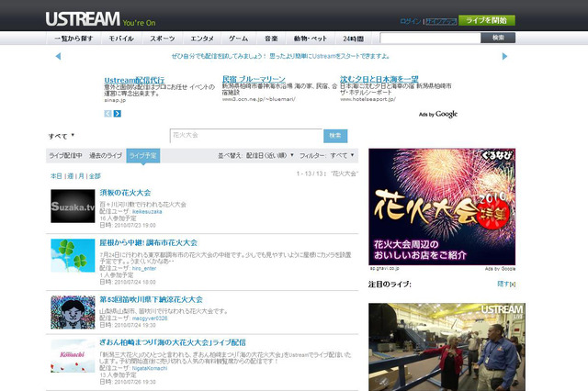Show next announcement with right arrow

504,56
